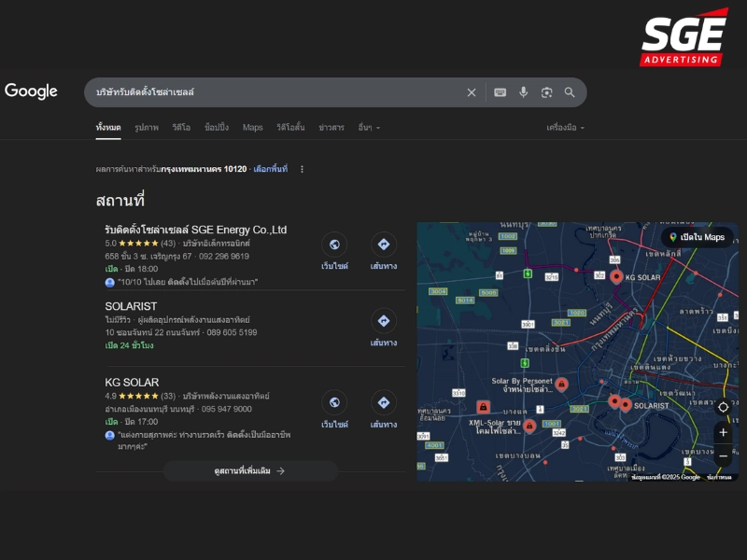Get directions icon for KG SOLAR
This screenshot has width=747, height=560.
click(x=384, y=402)
